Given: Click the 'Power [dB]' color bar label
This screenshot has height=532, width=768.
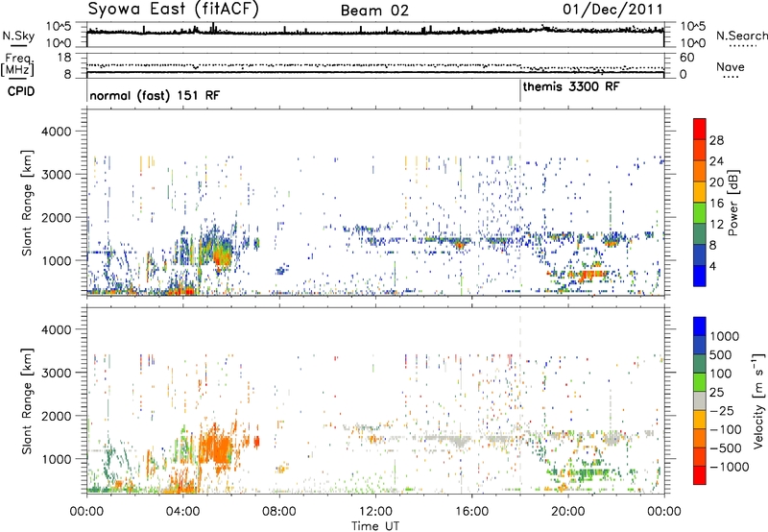Looking at the screenshot, I should tap(732, 203).
